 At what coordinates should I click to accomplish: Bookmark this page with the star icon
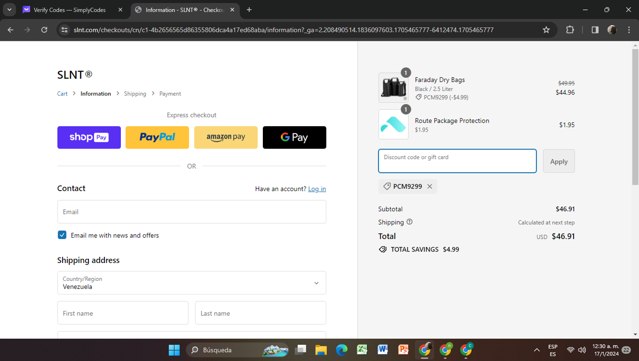point(546,30)
